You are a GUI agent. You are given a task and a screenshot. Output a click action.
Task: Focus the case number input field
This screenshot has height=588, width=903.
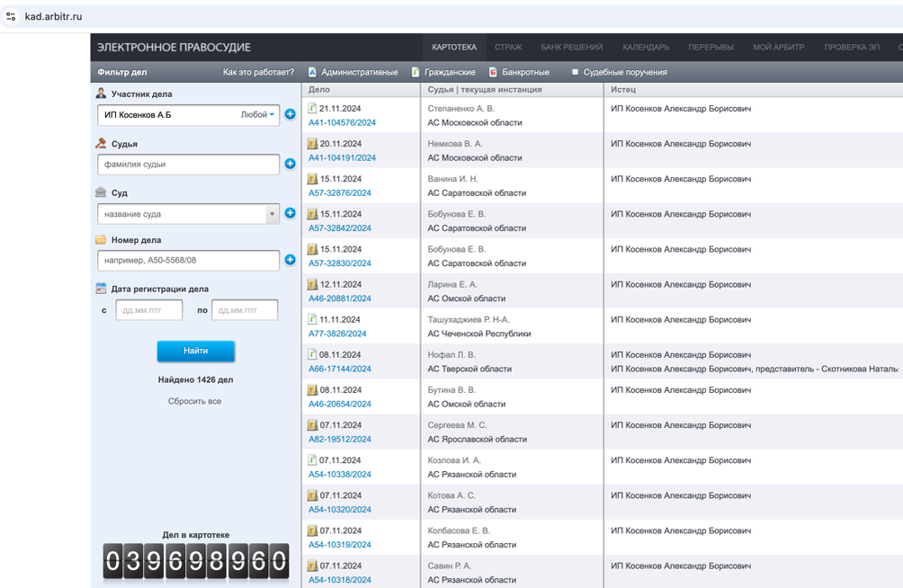pyautogui.click(x=188, y=261)
